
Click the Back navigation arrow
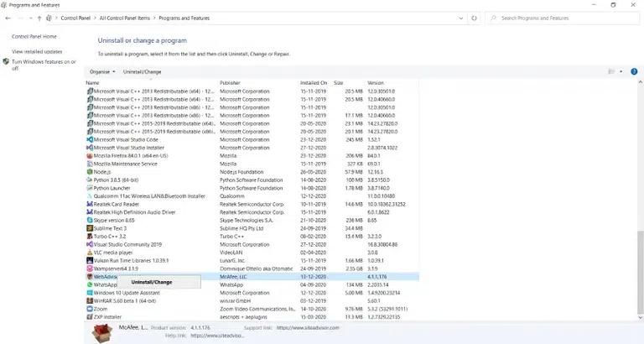pos(8,18)
